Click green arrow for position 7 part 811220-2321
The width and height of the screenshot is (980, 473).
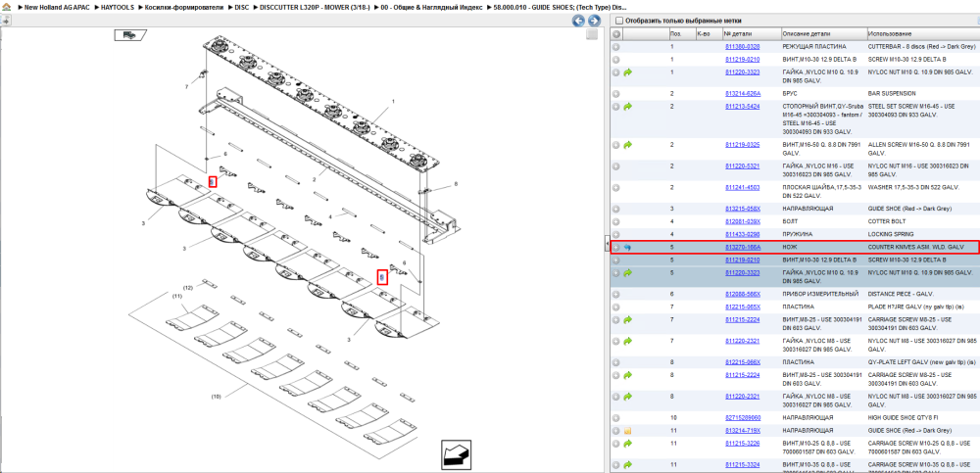pyautogui.click(x=628, y=341)
